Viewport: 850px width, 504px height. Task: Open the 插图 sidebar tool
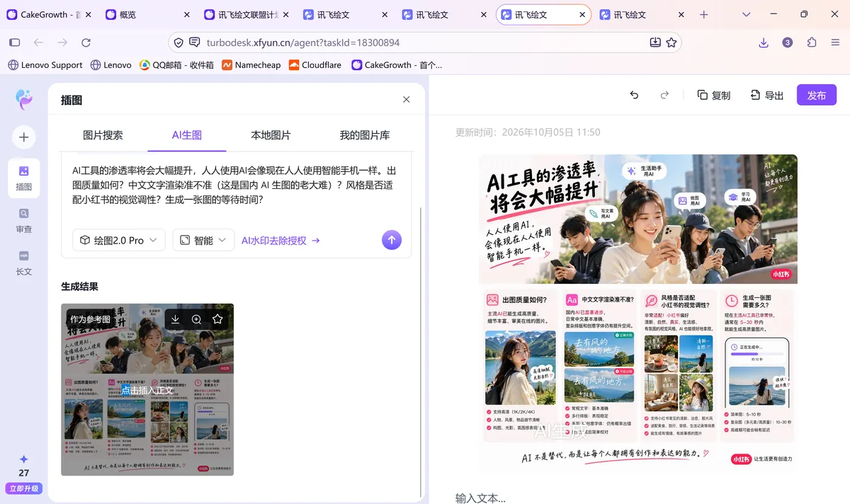coord(24,177)
